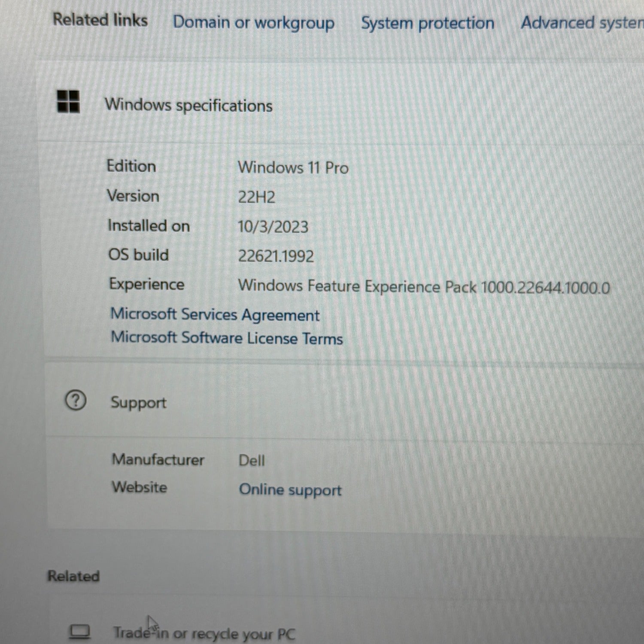Image resolution: width=644 pixels, height=644 pixels.
Task: Select Windows Feature Experience Pack value
Action: [424, 286]
